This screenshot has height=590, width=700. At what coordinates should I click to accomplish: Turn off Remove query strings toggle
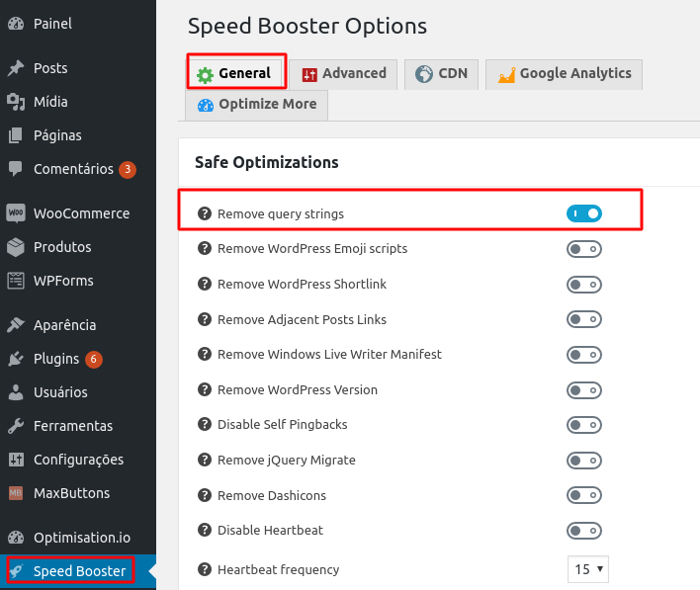coord(584,213)
